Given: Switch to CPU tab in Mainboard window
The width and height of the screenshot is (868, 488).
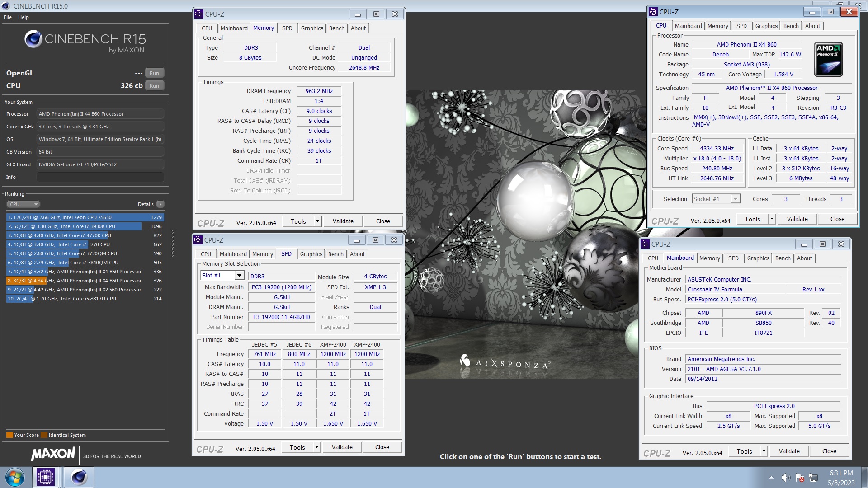Looking at the screenshot, I should [x=653, y=258].
